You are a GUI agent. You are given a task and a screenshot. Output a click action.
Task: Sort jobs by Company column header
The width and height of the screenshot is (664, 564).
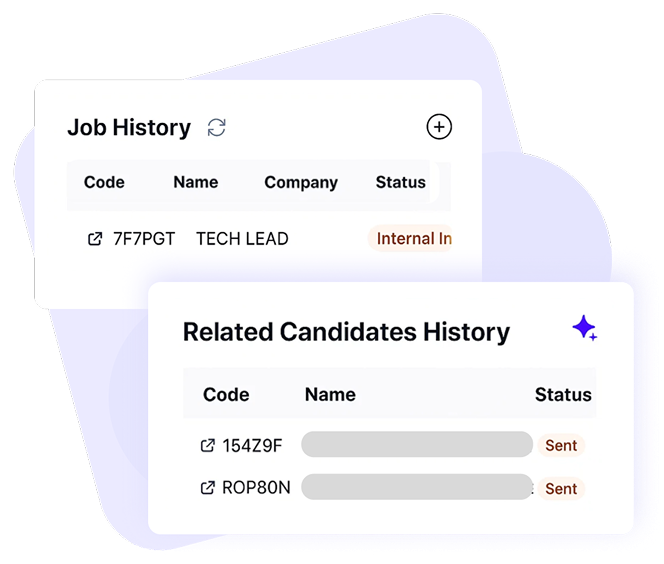[x=301, y=183]
